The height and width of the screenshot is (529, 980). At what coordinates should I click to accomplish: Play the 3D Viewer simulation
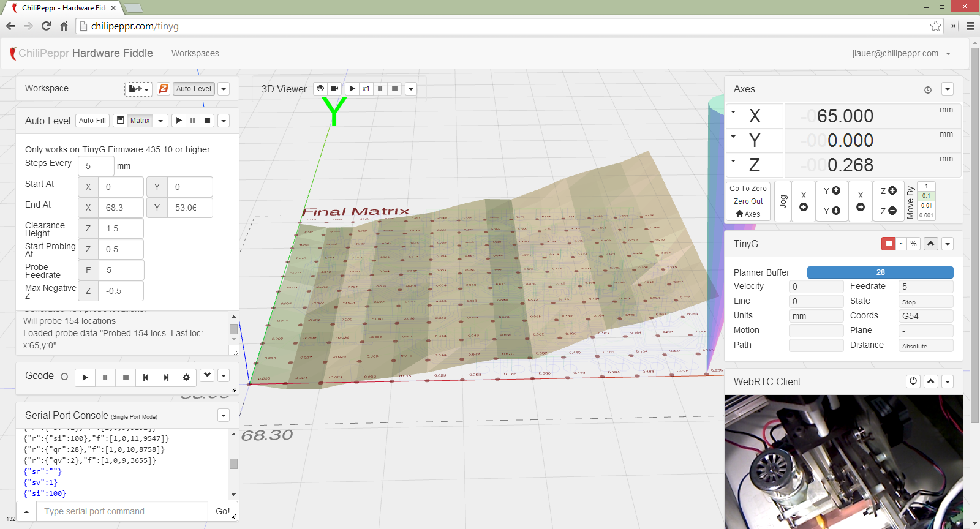click(352, 88)
